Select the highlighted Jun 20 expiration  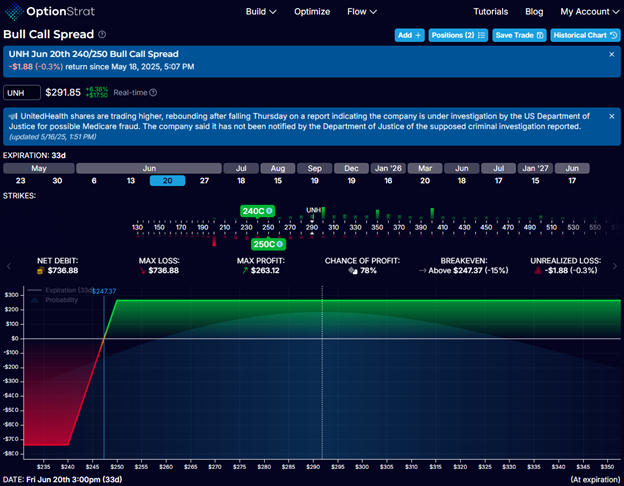tap(168, 181)
